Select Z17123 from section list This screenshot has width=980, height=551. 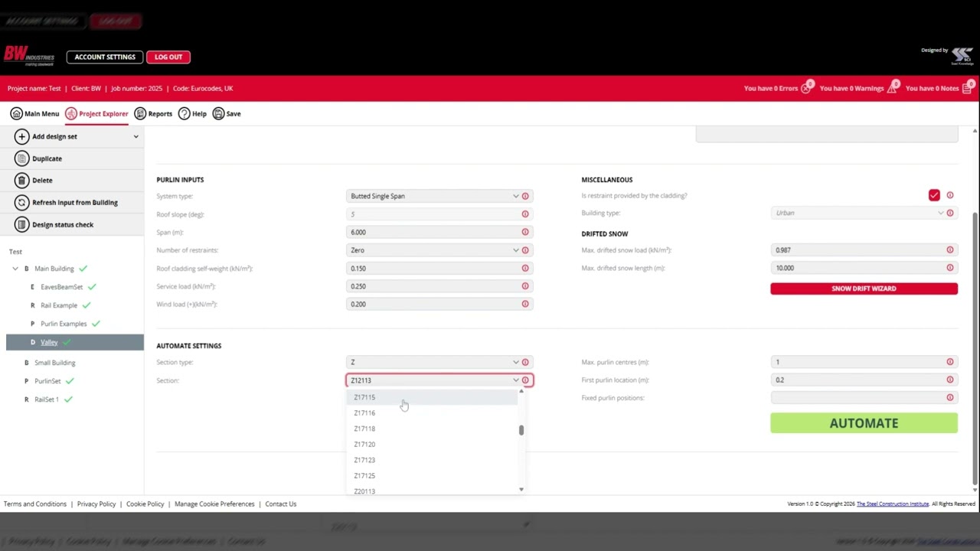(433, 460)
